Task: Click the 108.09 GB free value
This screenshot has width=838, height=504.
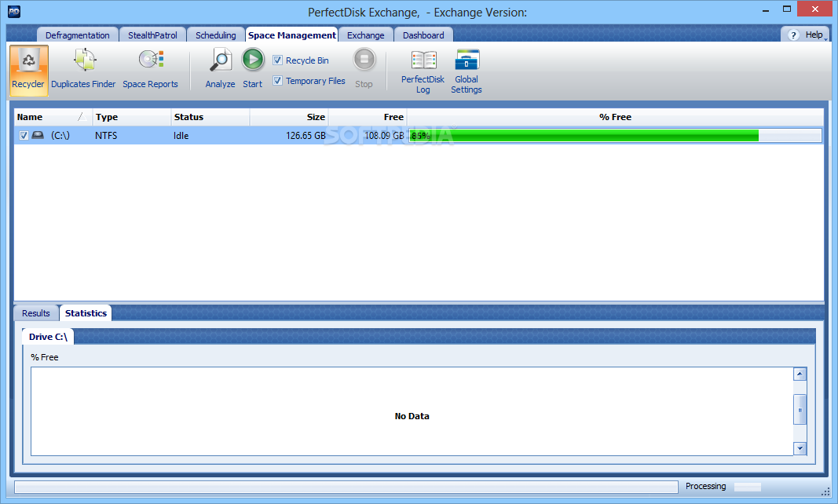Action: 384,136
